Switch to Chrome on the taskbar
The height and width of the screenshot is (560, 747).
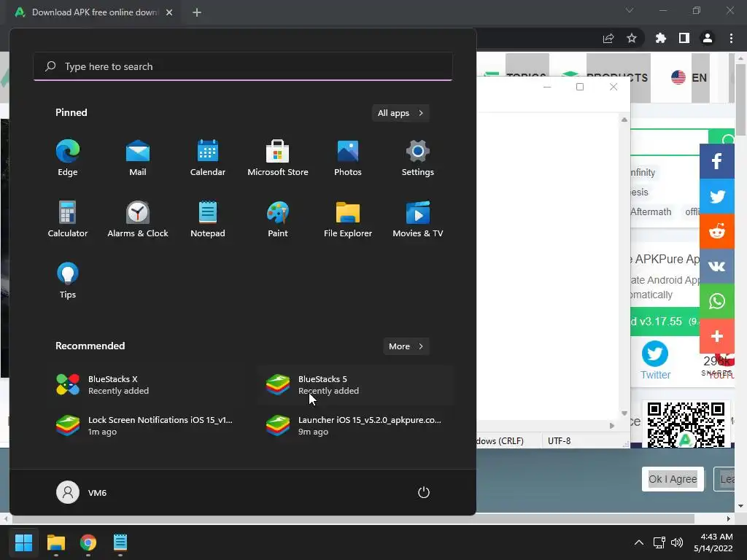[88, 542]
